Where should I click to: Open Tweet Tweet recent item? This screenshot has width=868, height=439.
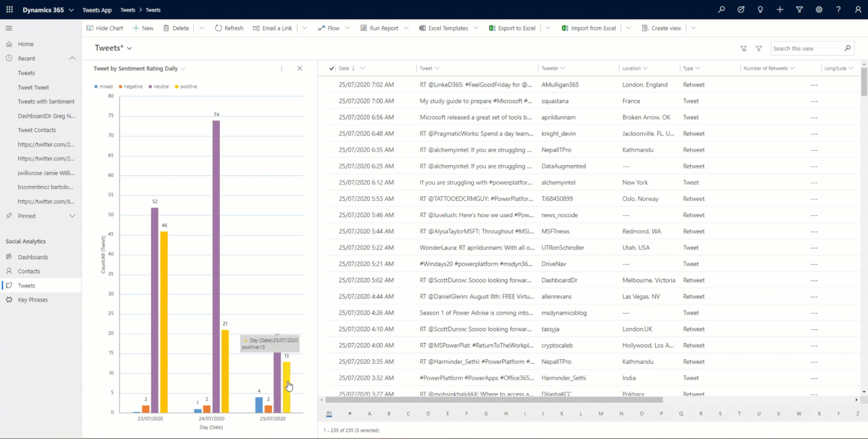click(34, 87)
